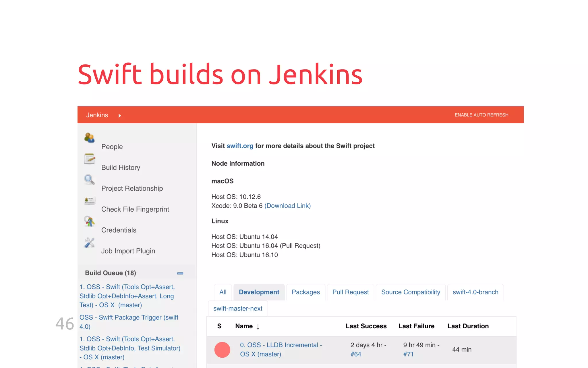Image resolution: width=588 pixels, height=368 pixels.
Task: Click the Build Queue (18) heading
Action: pyautogui.click(x=111, y=273)
